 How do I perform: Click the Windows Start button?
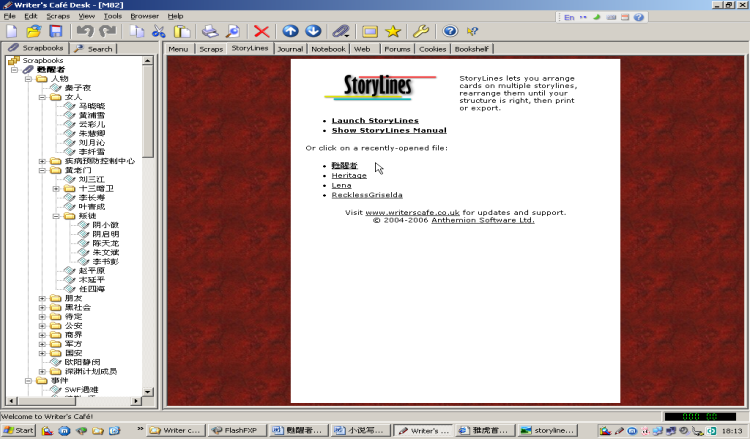(18, 430)
